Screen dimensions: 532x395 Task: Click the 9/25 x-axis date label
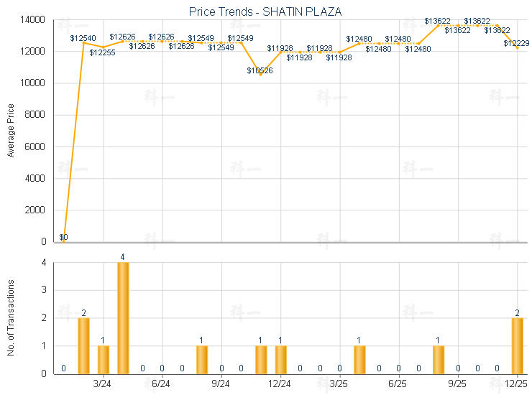pos(458,384)
